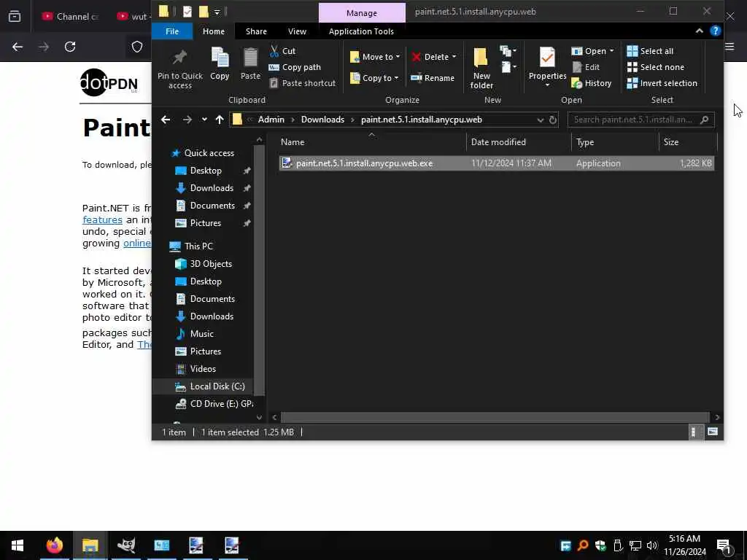The height and width of the screenshot is (560, 747).
Task: Click Invert selection
Action: click(662, 83)
